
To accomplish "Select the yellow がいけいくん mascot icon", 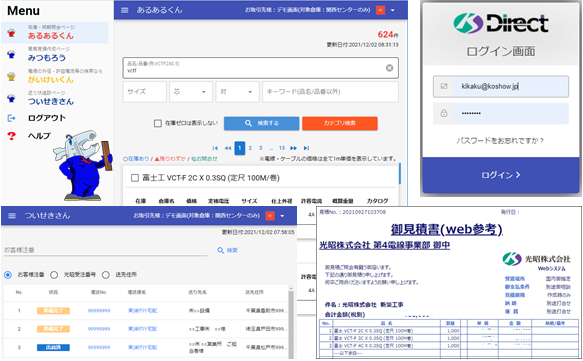I will tap(12, 77).
